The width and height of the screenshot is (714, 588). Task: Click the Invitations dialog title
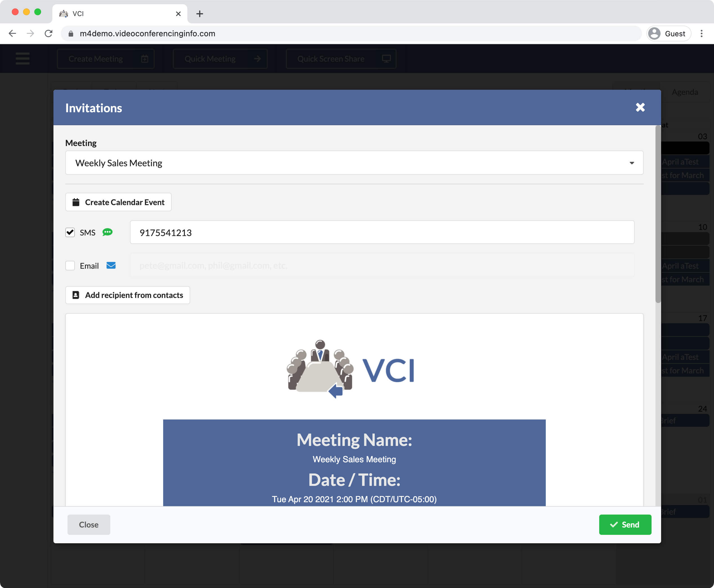pyautogui.click(x=94, y=108)
